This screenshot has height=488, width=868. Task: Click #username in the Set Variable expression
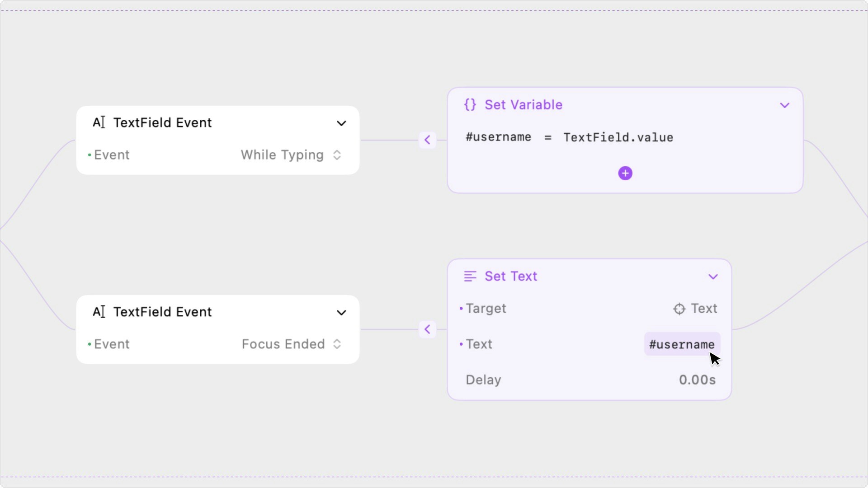(498, 137)
